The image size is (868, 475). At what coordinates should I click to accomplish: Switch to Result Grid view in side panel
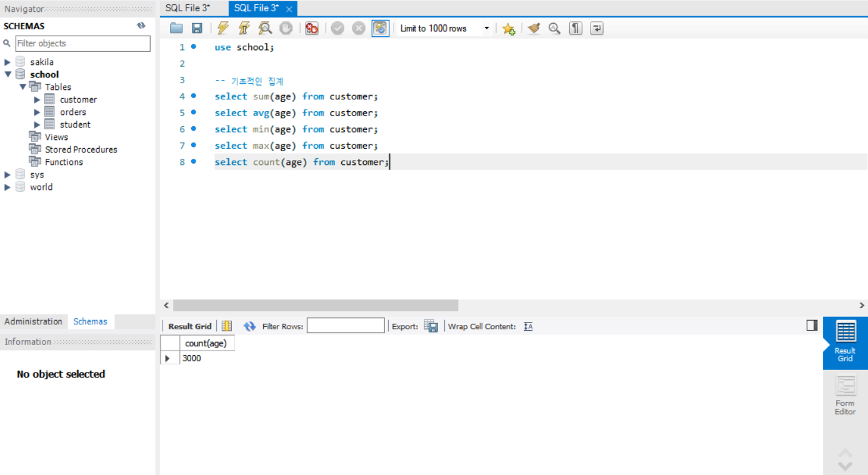(846, 342)
